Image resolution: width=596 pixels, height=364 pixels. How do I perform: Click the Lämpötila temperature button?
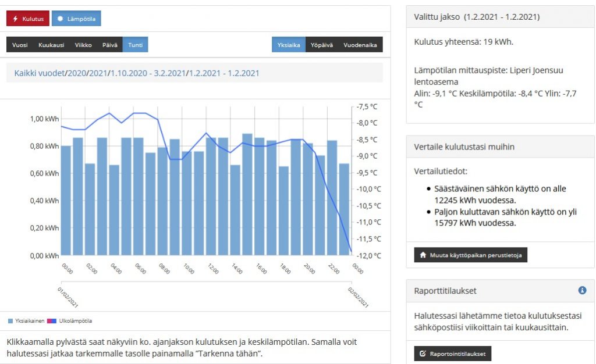click(76, 19)
